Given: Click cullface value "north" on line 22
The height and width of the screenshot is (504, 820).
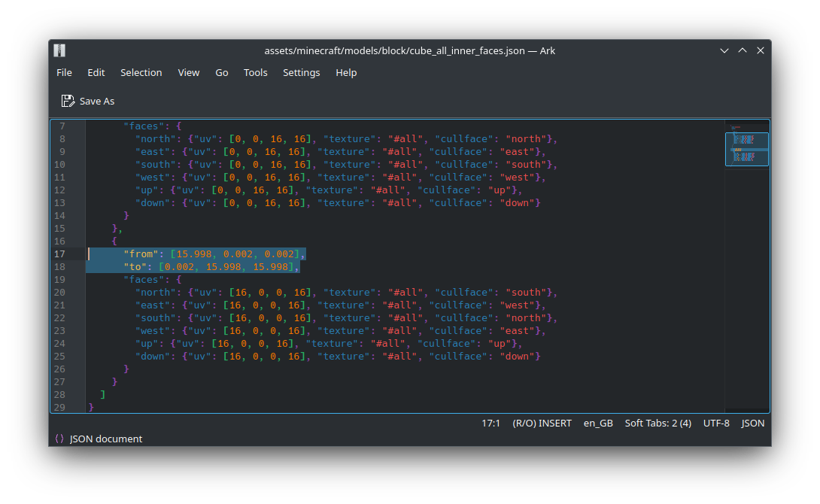Looking at the screenshot, I should click(526, 318).
